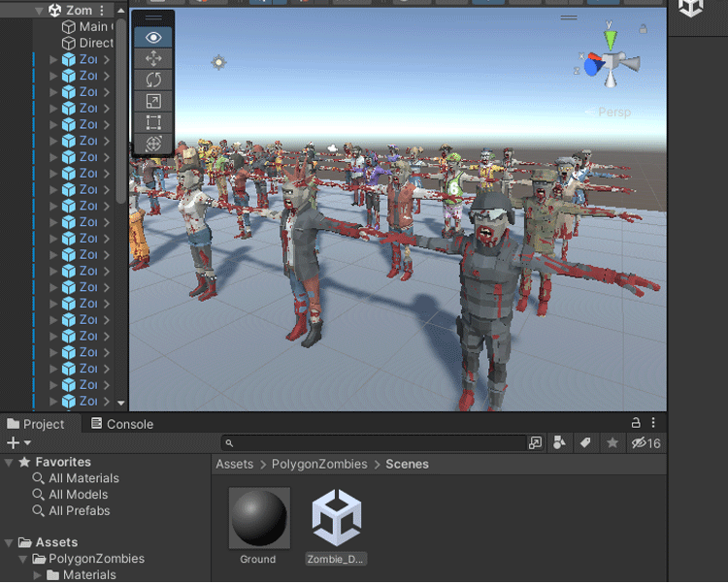The height and width of the screenshot is (584, 728).
Task: Select the Assets folder
Action: [48, 542]
